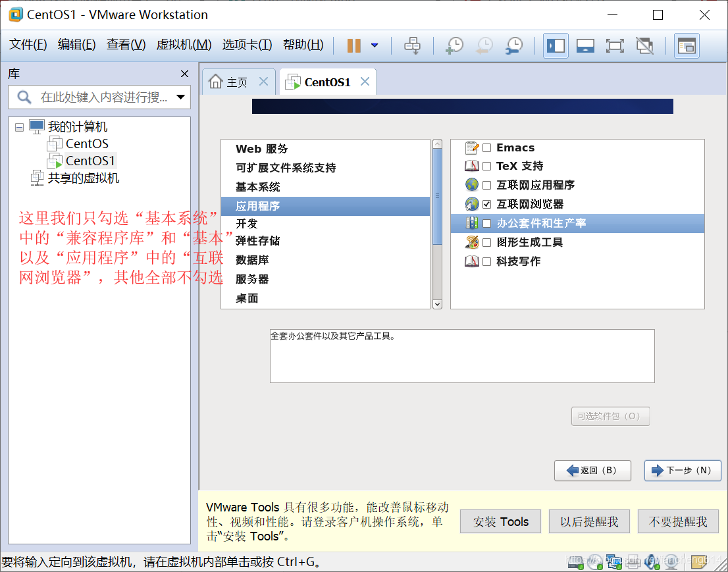Select 共享的虚拟机 in the library

(x=84, y=178)
